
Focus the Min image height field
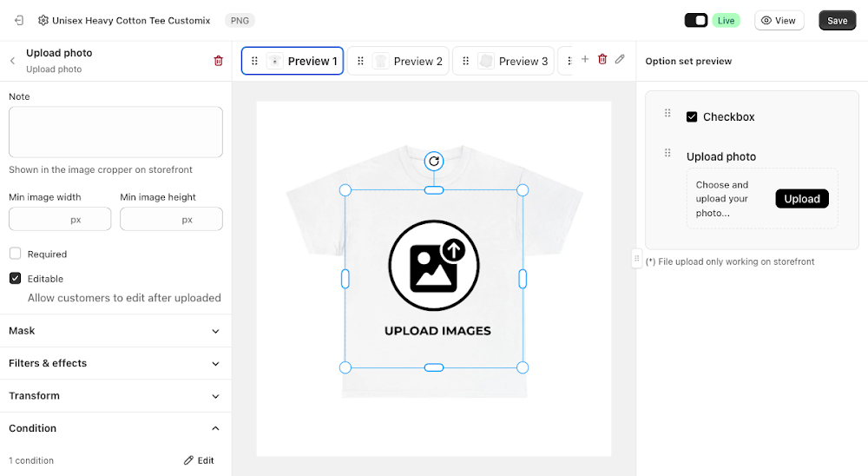coord(172,219)
